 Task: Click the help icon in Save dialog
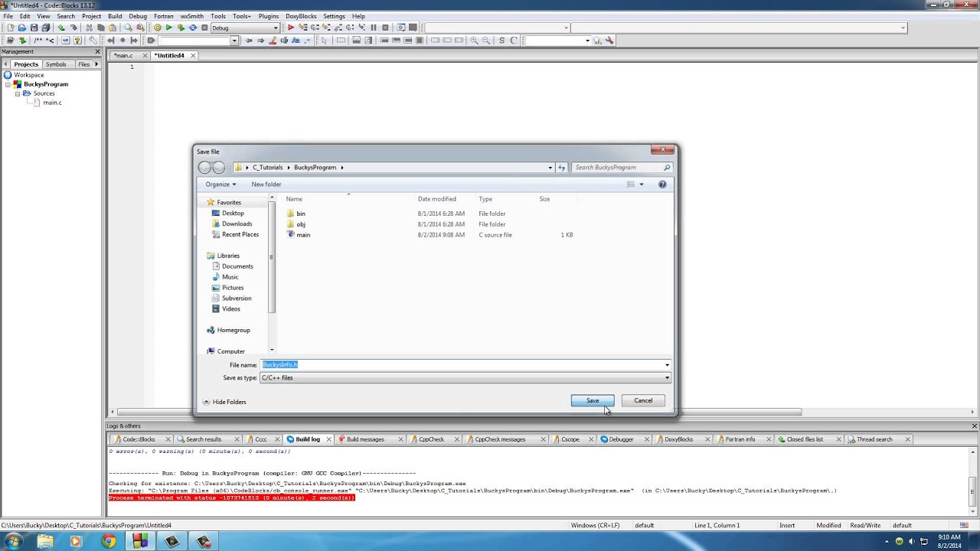(x=662, y=184)
